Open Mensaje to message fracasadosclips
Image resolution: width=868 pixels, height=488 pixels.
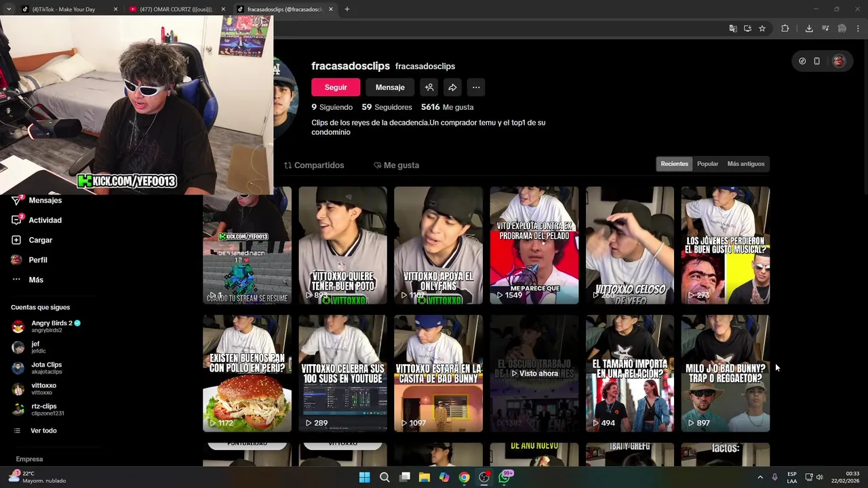[x=390, y=87]
